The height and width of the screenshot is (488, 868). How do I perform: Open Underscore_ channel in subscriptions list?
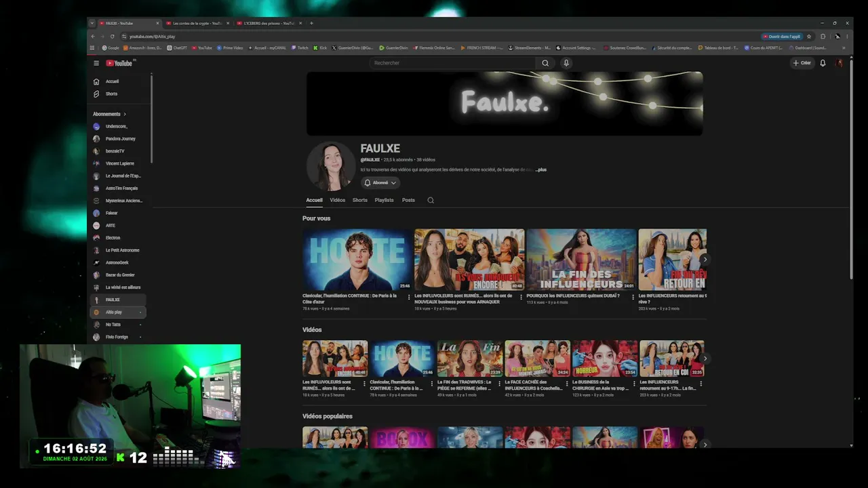tap(117, 126)
